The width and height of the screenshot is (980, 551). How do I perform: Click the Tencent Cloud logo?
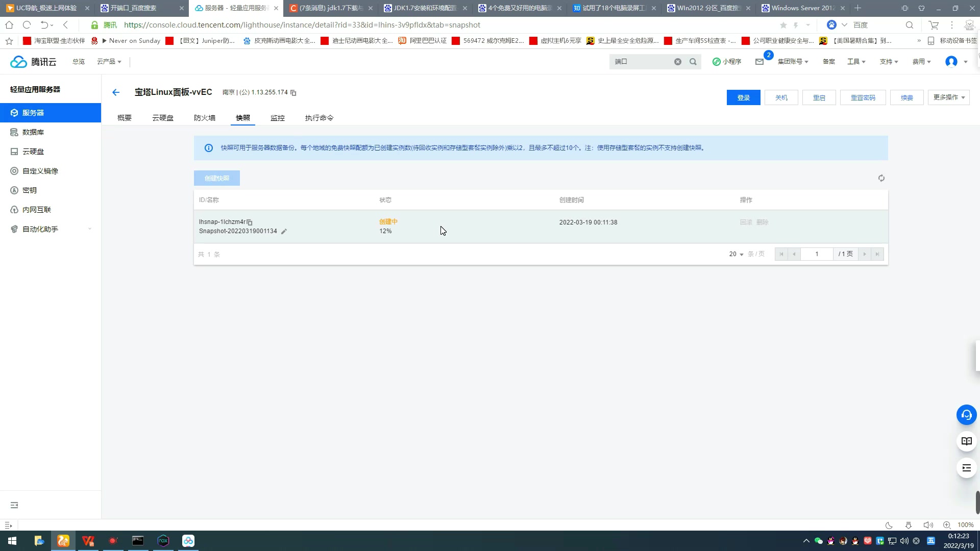[33, 62]
